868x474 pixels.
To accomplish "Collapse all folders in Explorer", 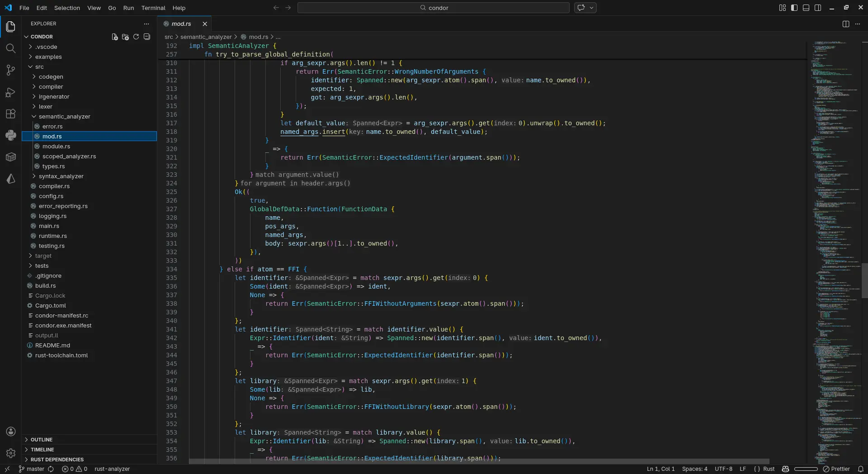I will 147,37.
